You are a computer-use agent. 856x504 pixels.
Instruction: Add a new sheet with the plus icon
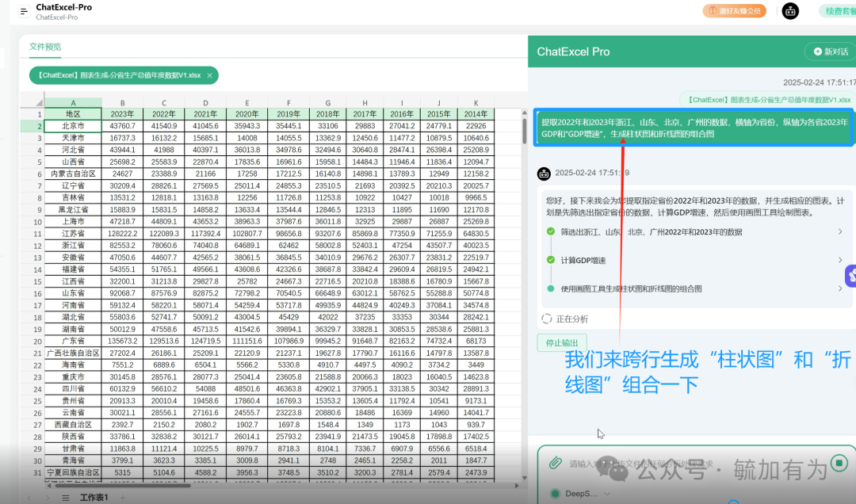[x=123, y=498]
